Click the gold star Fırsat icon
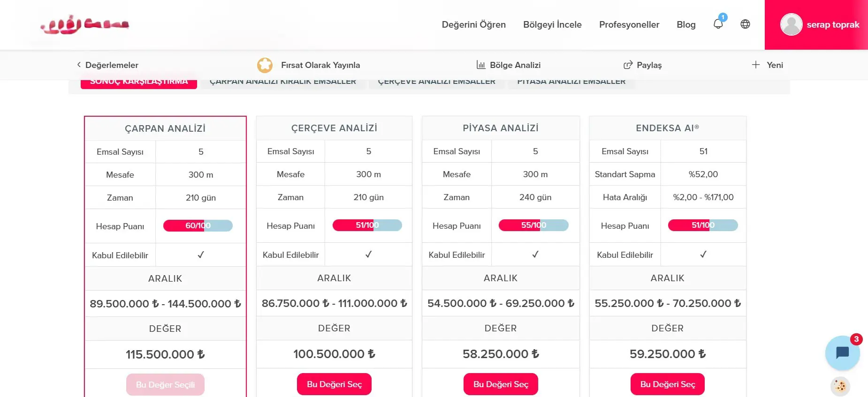868x397 pixels. (265, 65)
